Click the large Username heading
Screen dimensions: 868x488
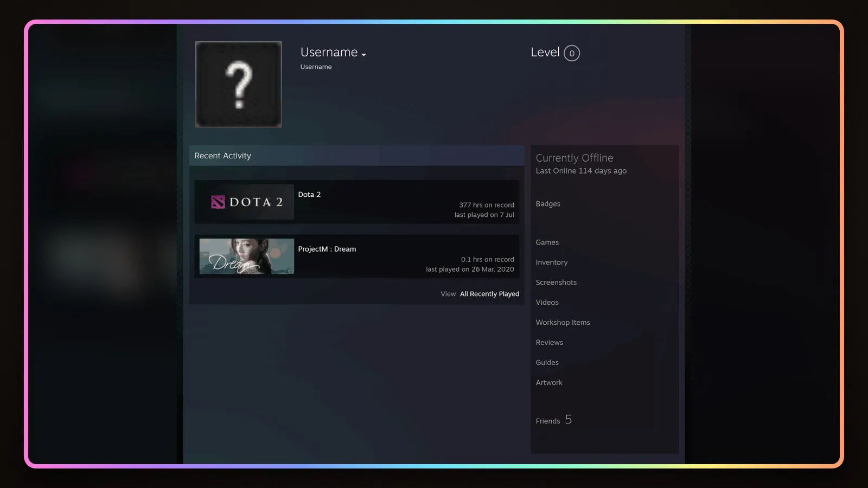pyautogui.click(x=329, y=52)
